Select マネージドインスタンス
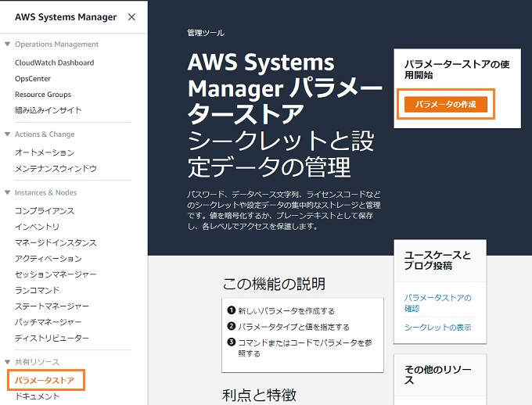The image size is (532, 405). pyautogui.click(x=56, y=243)
